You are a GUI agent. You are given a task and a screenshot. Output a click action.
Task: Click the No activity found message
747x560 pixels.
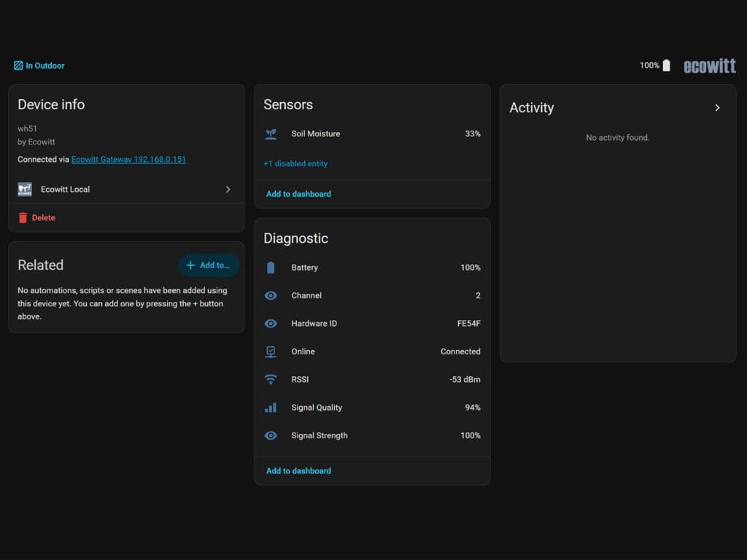pyautogui.click(x=617, y=138)
